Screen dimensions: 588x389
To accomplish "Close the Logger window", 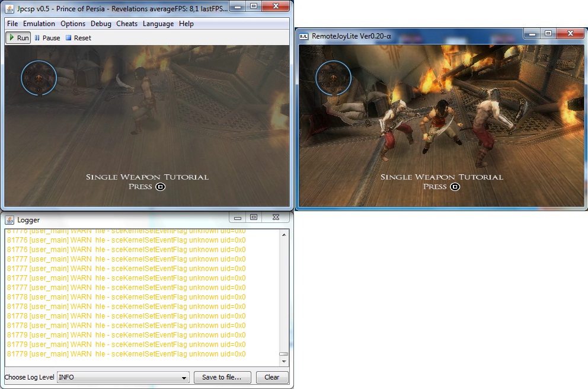I will point(276,218).
